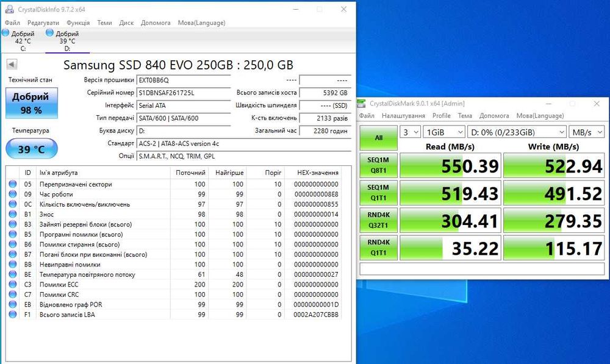Click status orb of attribute 09 row
The image size is (610, 364).
click(12, 194)
